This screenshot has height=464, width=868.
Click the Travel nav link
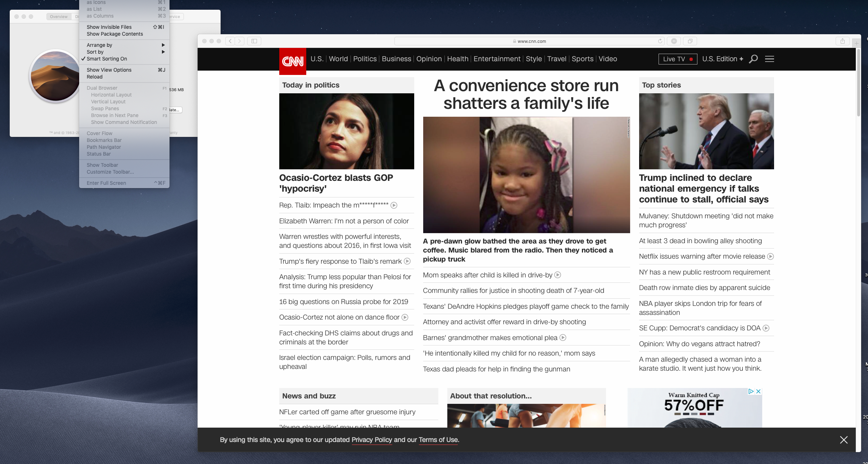pos(557,59)
